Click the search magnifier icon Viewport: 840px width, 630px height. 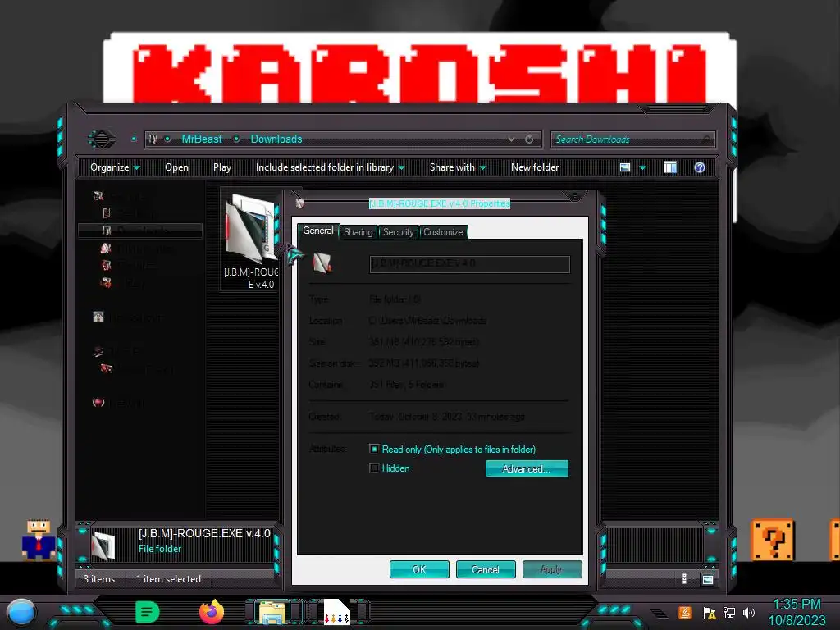[x=706, y=139]
